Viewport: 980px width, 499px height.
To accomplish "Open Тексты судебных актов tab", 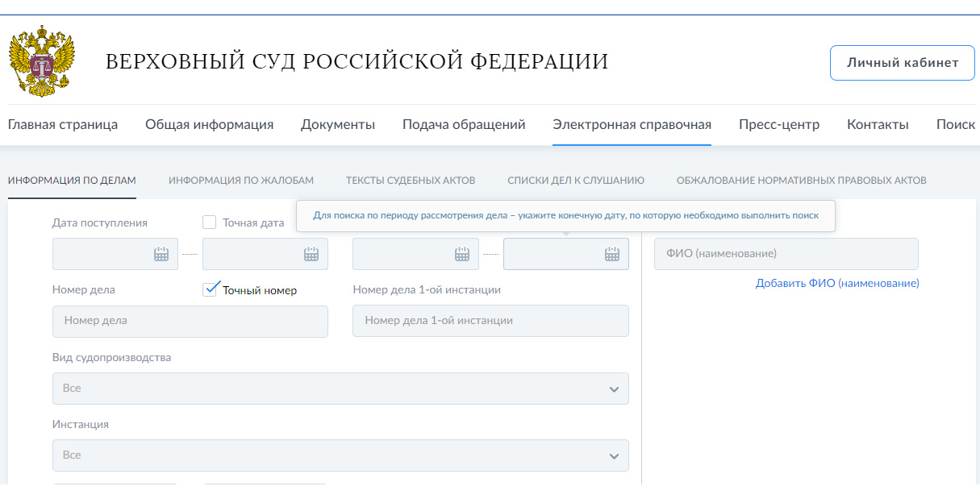I will 411,181.
